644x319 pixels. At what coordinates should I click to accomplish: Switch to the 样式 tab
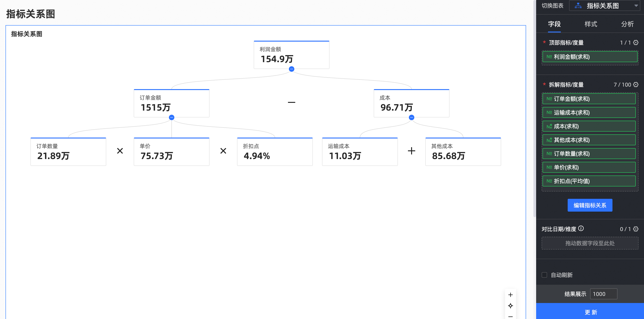pyautogui.click(x=591, y=24)
